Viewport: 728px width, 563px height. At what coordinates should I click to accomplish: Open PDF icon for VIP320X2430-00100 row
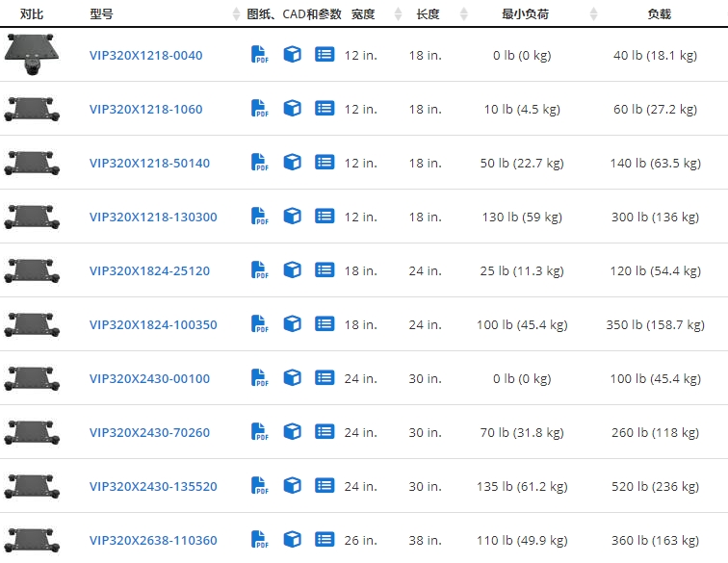pyautogui.click(x=260, y=377)
